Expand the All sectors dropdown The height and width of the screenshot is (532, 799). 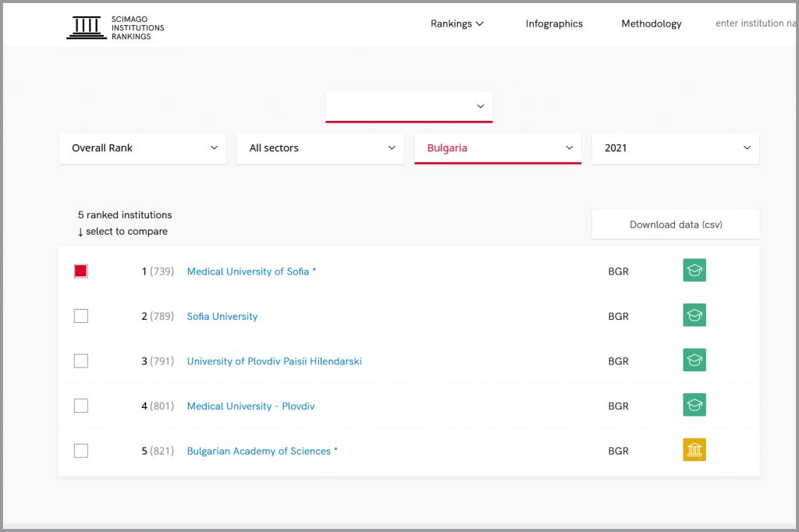tap(320, 148)
